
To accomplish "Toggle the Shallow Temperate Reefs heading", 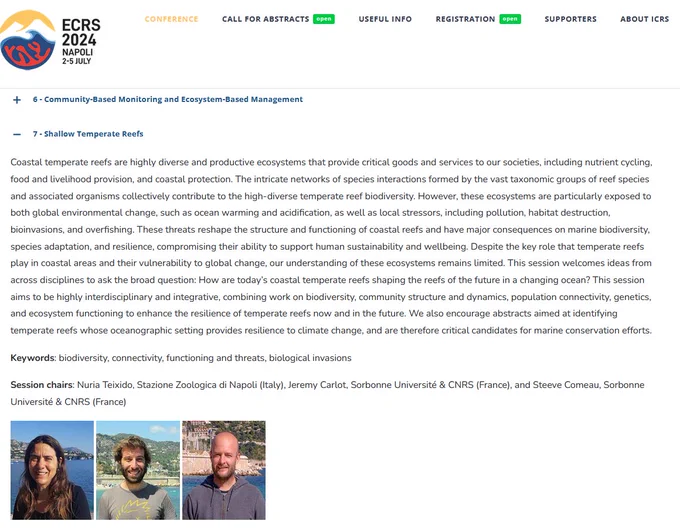I will (x=88, y=134).
